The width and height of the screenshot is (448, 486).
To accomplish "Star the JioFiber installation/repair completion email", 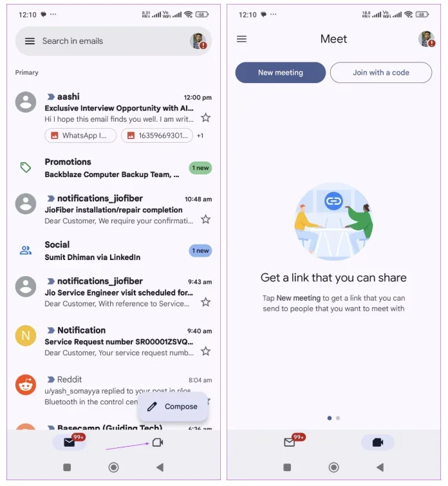I will (205, 220).
